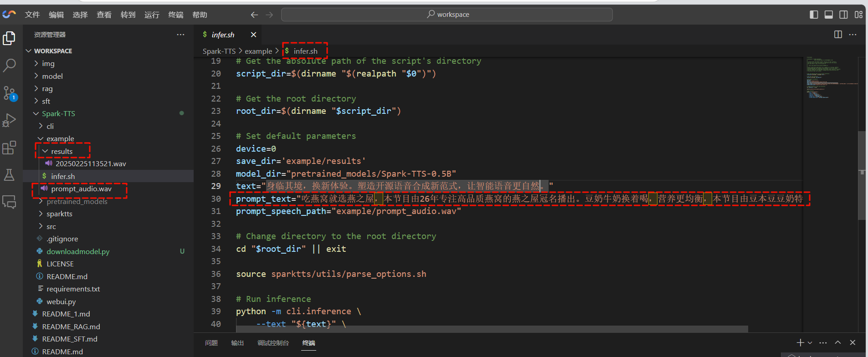Open README_SFT.md file
This screenshot has height=357, width=868.
[108, 339]
